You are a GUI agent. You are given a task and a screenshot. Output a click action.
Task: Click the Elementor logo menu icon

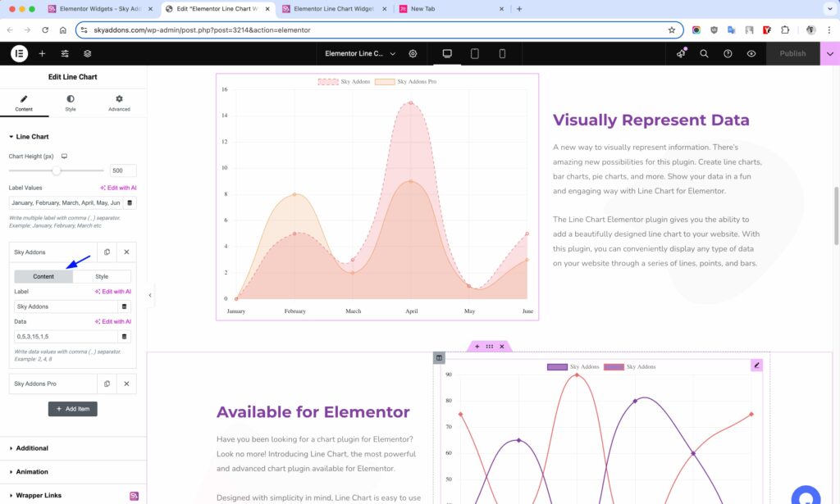tap(20, 53)
